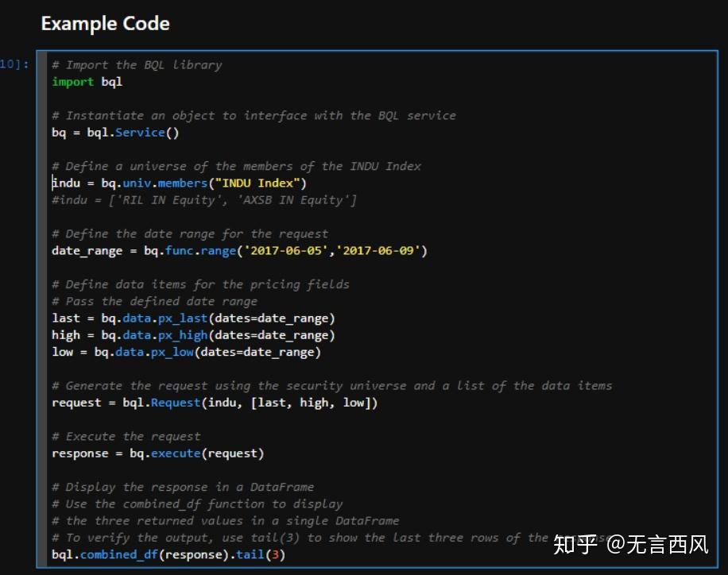This screenshot has height=575, width=728.
Task: Click the px_high method name
Action: click(x=182, y=335)
